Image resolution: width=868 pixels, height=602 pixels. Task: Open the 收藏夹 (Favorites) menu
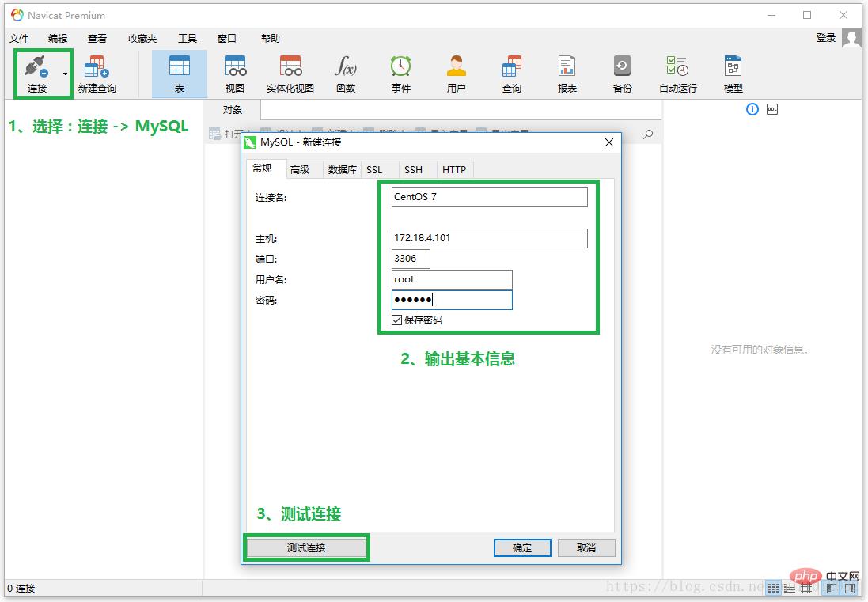(142, 38)
